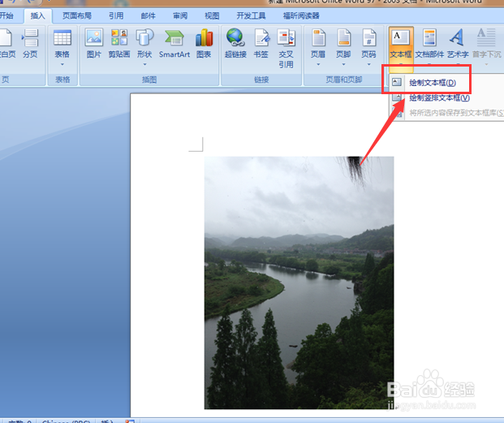Open the 剪贴画 clip art tool
Screen dimensions: 504x423
click(x=119, y=43)
